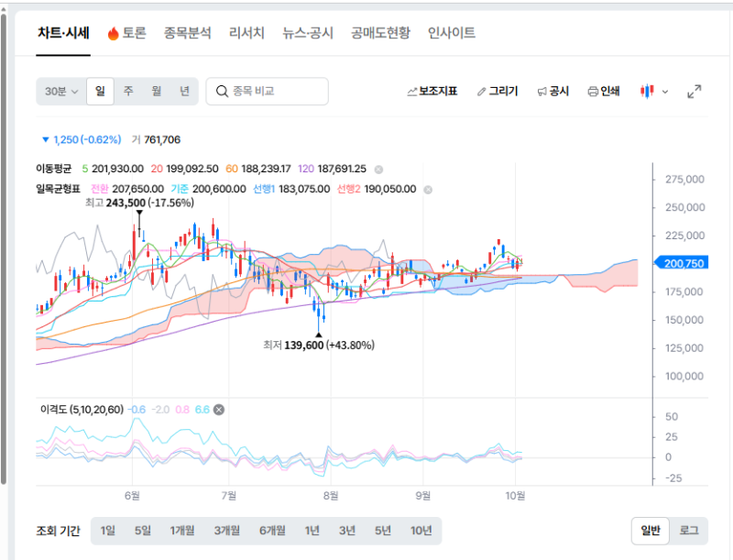733x560 pixels.
Task: Select the 월 monthly chart interval
Action: point(156,91)
